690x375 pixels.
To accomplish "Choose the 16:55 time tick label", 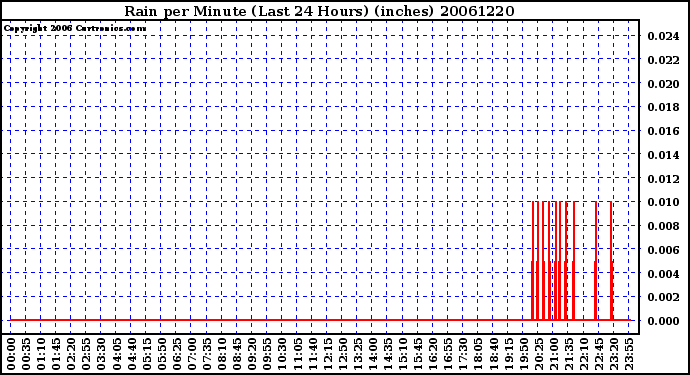I will point(448,354).
